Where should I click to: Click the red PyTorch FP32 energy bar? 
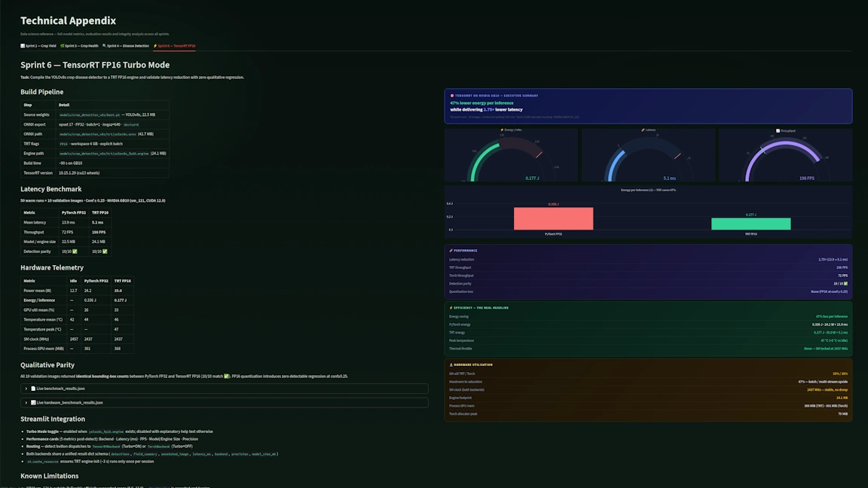pyautogui.click(x=553, y=218)
